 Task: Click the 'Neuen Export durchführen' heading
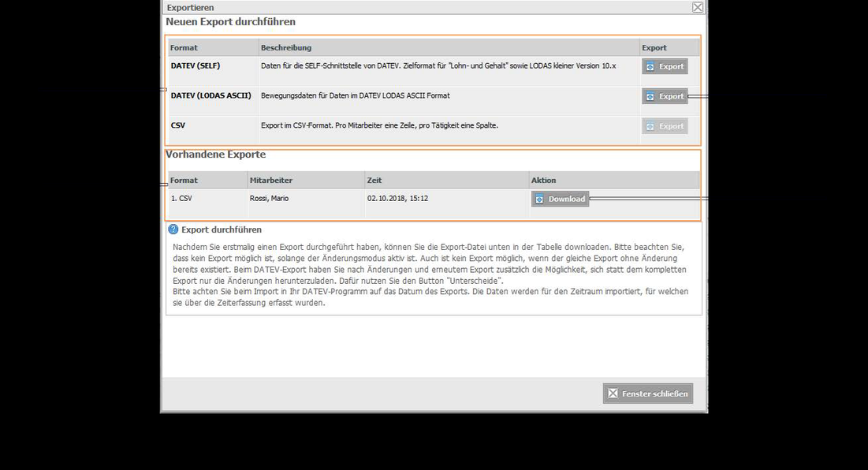231,21
